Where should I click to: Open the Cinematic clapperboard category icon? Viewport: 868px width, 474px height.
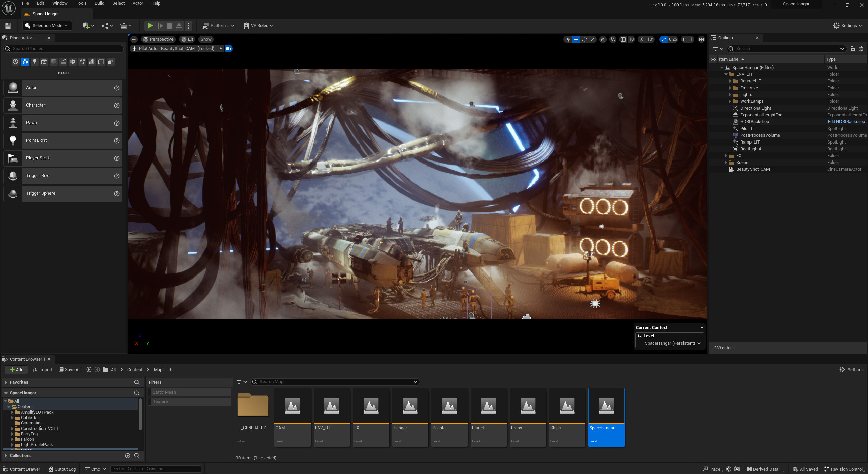pos(63,62)
